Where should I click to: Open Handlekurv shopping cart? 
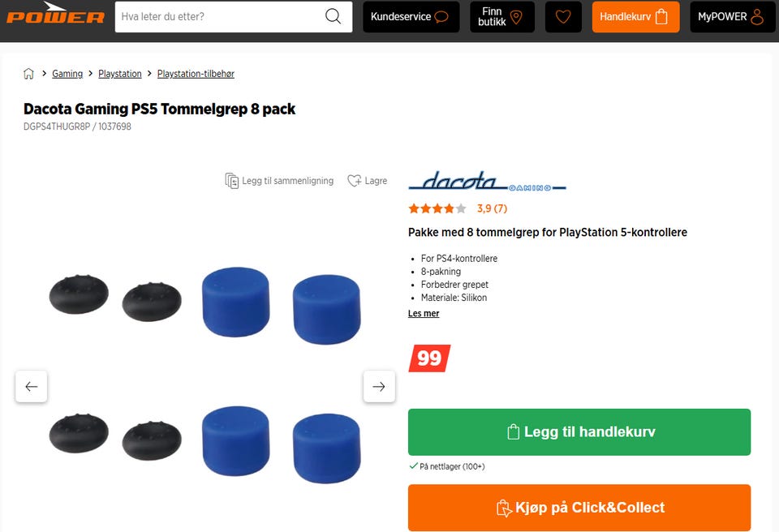pyautogui.click(x=635, y=17)
